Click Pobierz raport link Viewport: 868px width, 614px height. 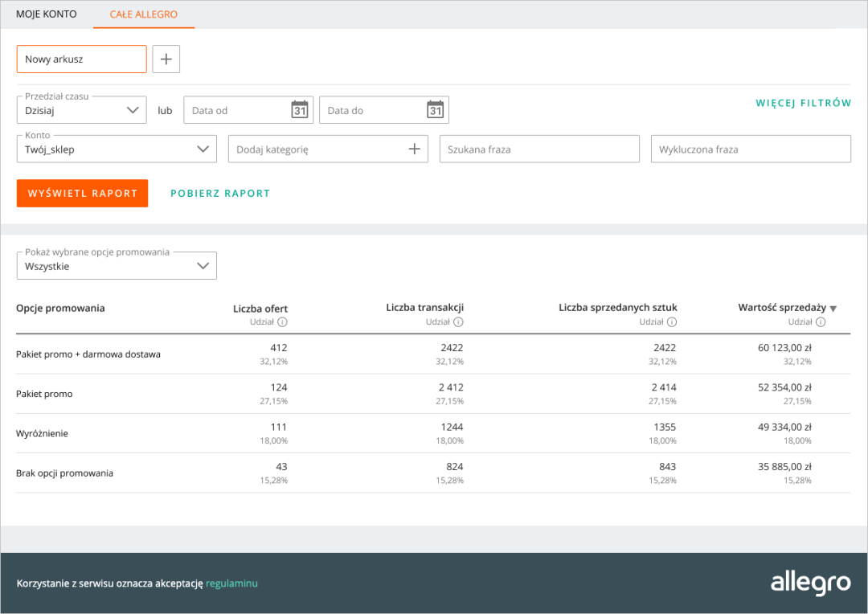[x=220, y=194]
